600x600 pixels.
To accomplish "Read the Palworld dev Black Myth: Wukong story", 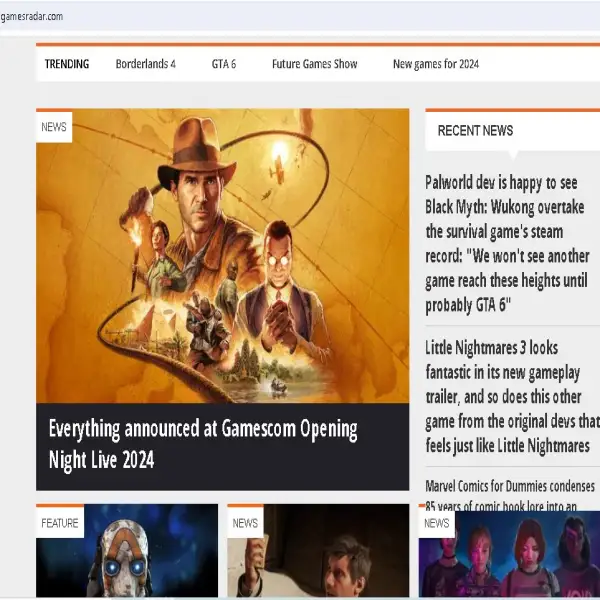I will click(x=507, y=244).
